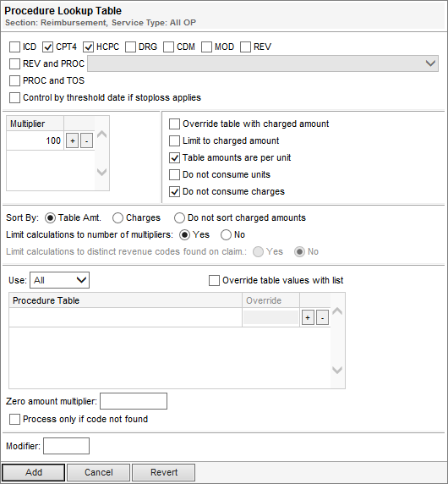The width and height of the screenshot is (448, 484).
Task: Click the Revert button
Action: pyautogui.click(x=164, y=472)
